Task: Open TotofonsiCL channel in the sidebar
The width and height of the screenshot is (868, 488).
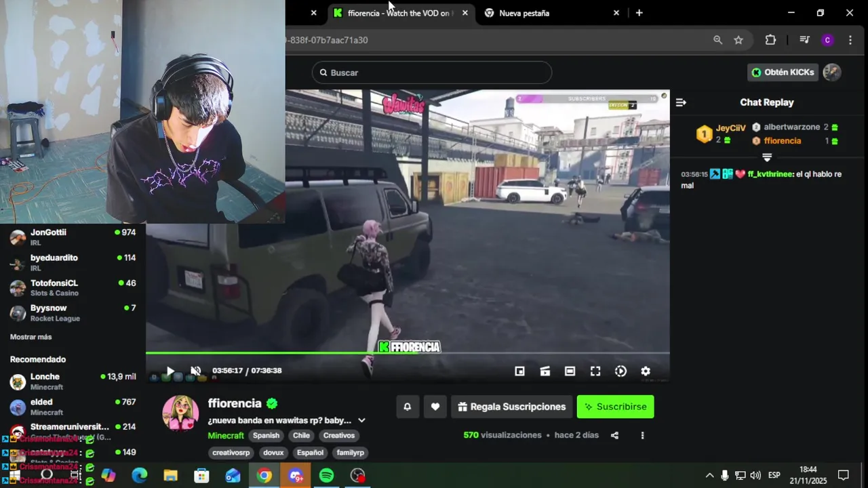Action: (73, 288)
